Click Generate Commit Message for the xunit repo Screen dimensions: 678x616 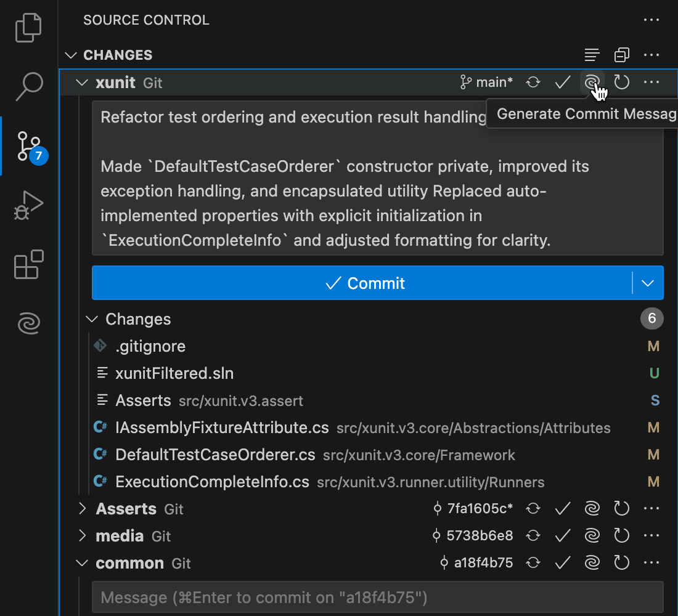click(592, 82)
